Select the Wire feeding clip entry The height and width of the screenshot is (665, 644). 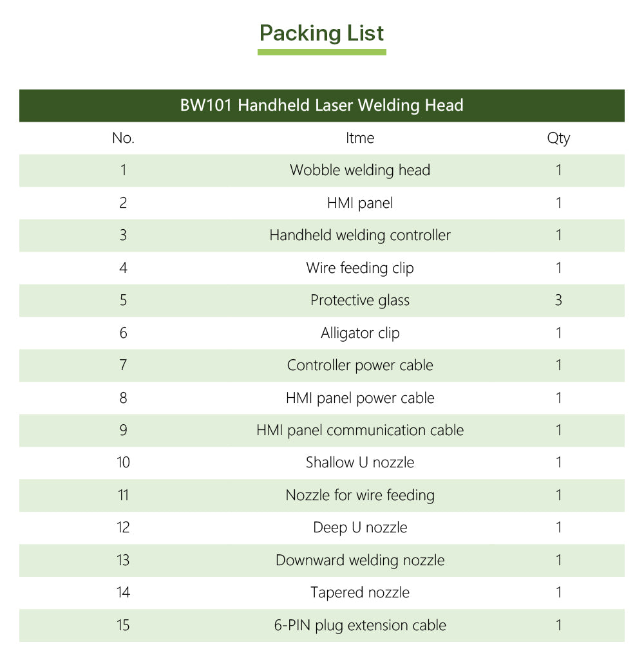[360, 268]
